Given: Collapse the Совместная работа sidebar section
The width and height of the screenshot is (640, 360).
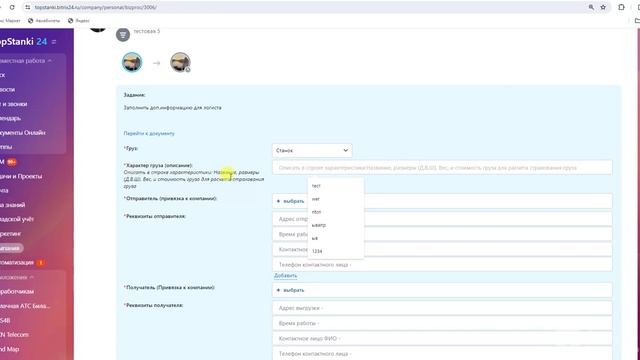Looking at the screenshot, I should (26, 61).
